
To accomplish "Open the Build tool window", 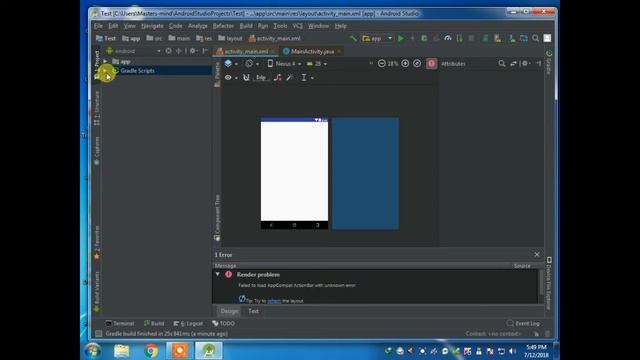I will (154, 323).
